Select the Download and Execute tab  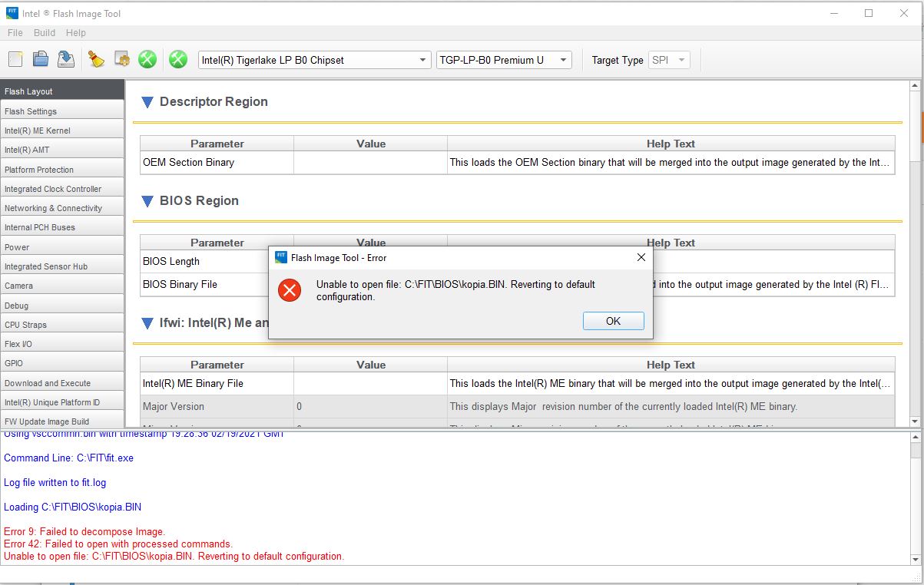pos(61,382)
